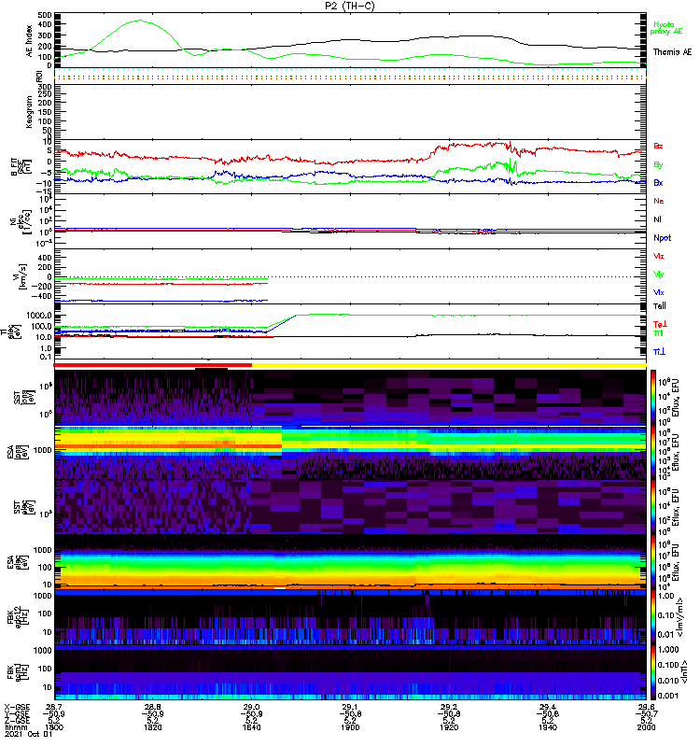This screenshot has width=700, height=747.
Task: Select the green "By" legend label
Action: (658, 164)
